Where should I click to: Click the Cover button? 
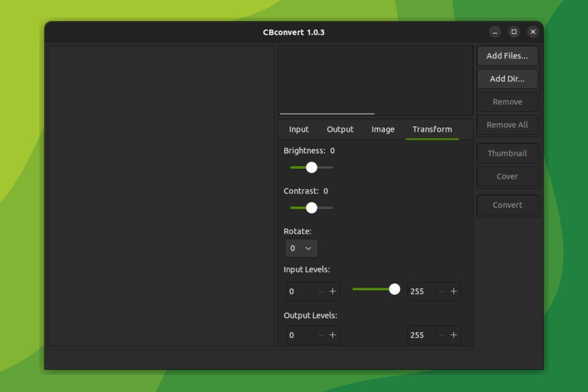click(507, 176)
